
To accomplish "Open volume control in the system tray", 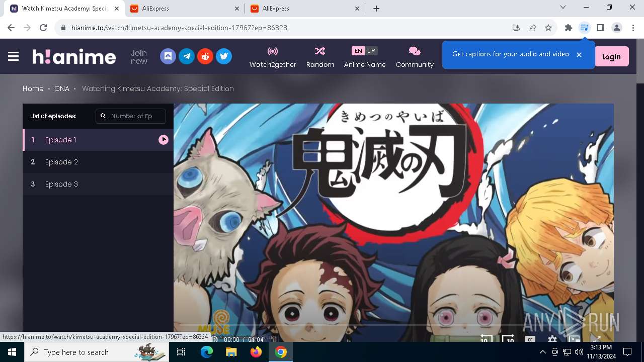I will (x=579, y=352).
